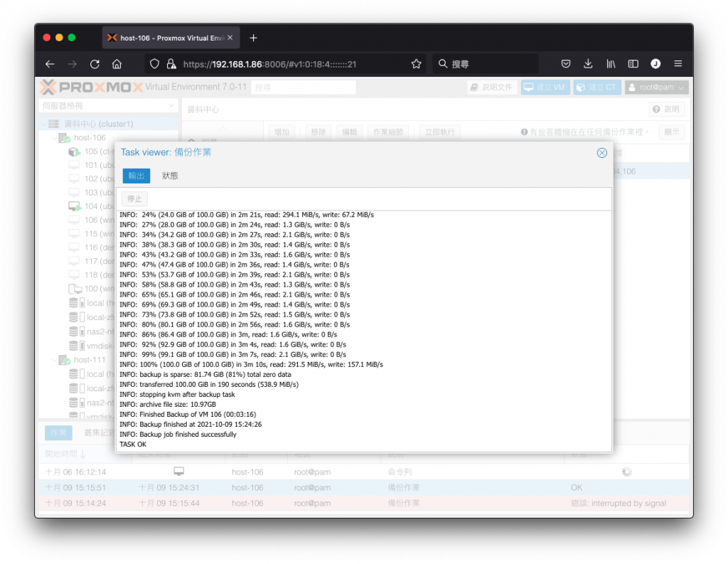Click the 說明 help button in datacenter panel
The image size is (728, 564).
click(x=666, y=110)
